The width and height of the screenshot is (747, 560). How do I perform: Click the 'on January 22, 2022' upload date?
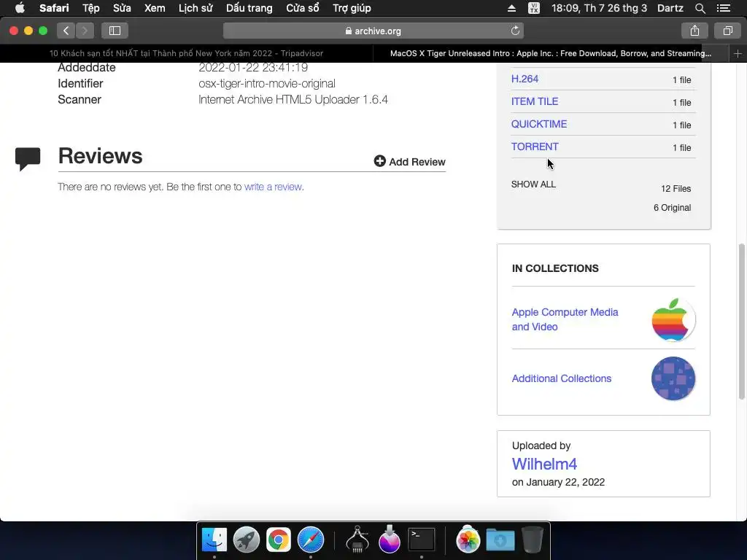558,482
